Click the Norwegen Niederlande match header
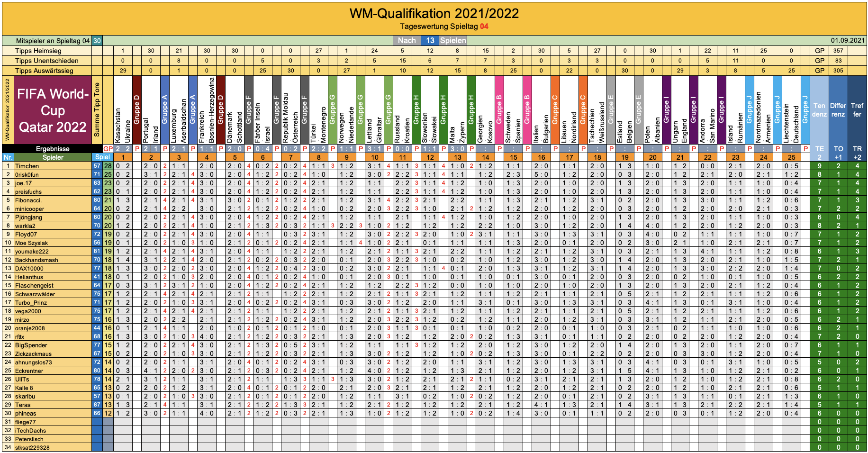 pyautogui.click(x=346, y=110)
